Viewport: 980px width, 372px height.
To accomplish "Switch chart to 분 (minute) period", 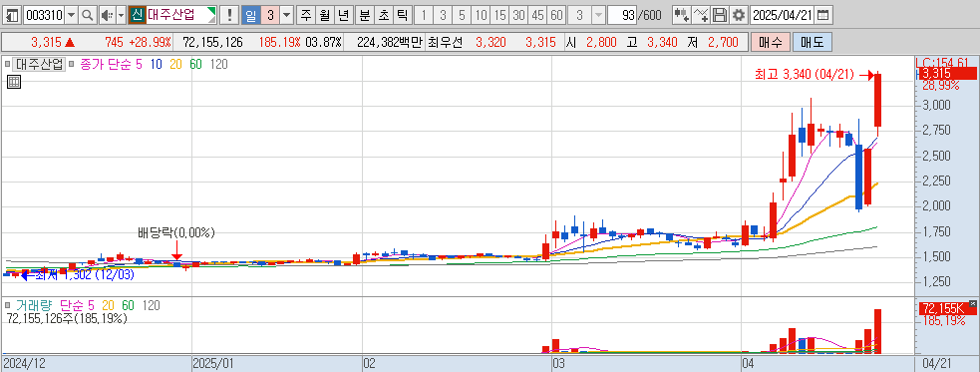I will click(364, 15).
